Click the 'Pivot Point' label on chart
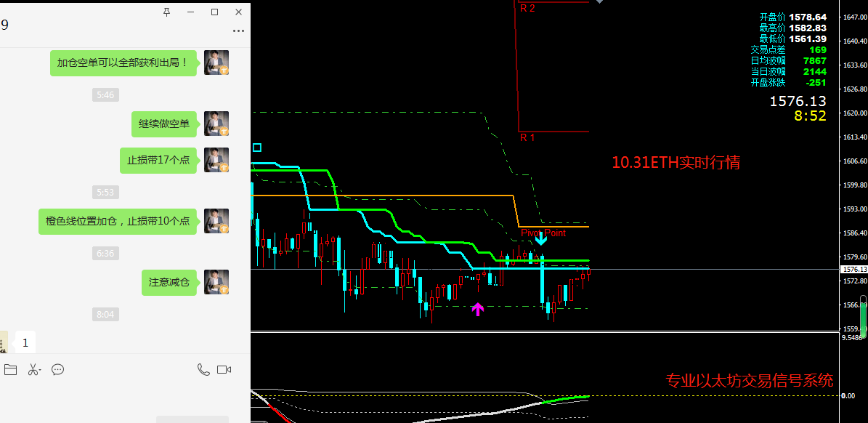The width and height of the screenshot is (868, 423). coord(543,233)
